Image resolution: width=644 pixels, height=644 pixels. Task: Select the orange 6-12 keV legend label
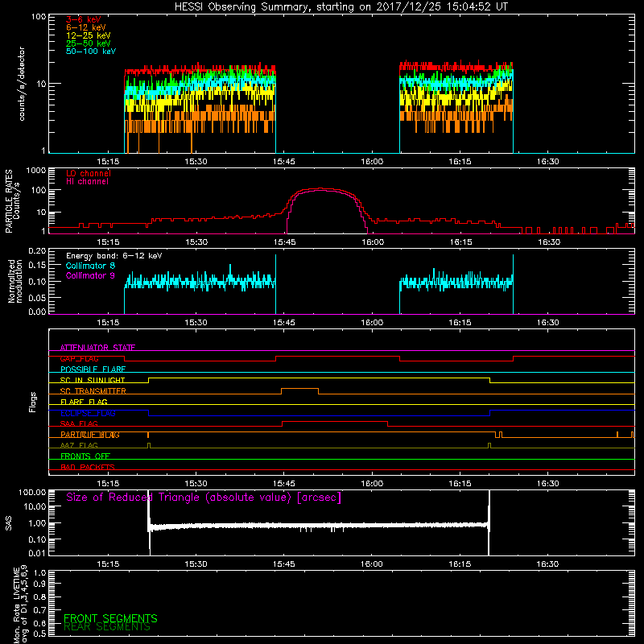86,27
